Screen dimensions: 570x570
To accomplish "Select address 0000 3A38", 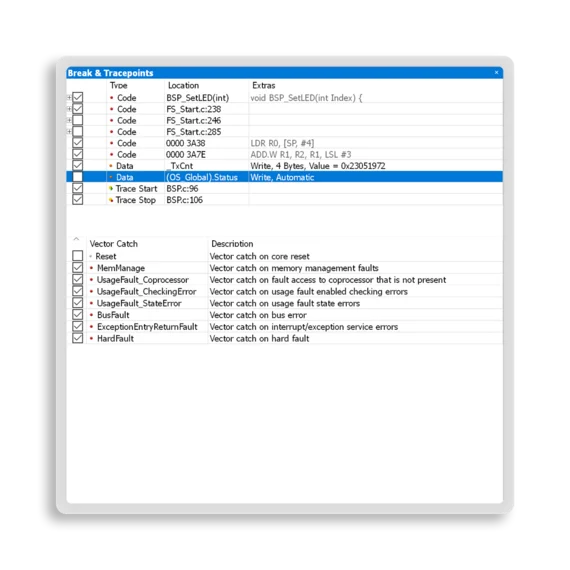I will click(x=185, y=143).
